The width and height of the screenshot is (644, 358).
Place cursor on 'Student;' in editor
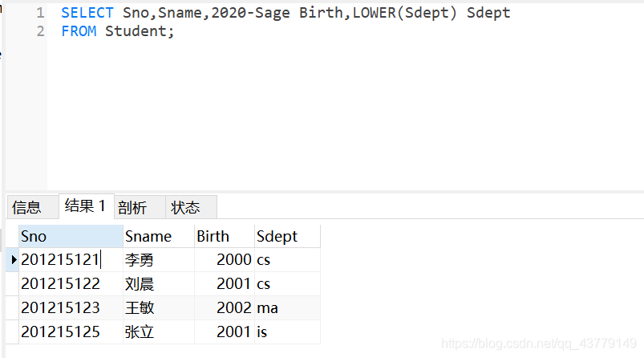coord(140,31)
